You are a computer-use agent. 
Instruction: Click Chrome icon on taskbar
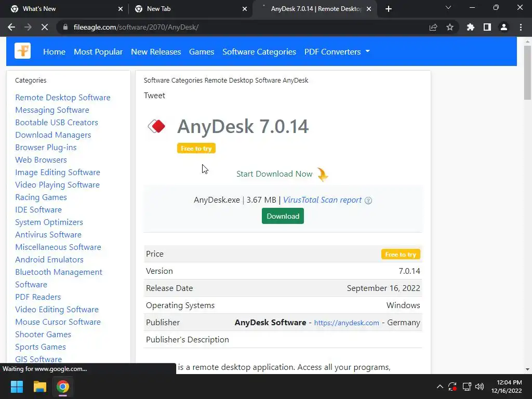click(x=63, y=387)
